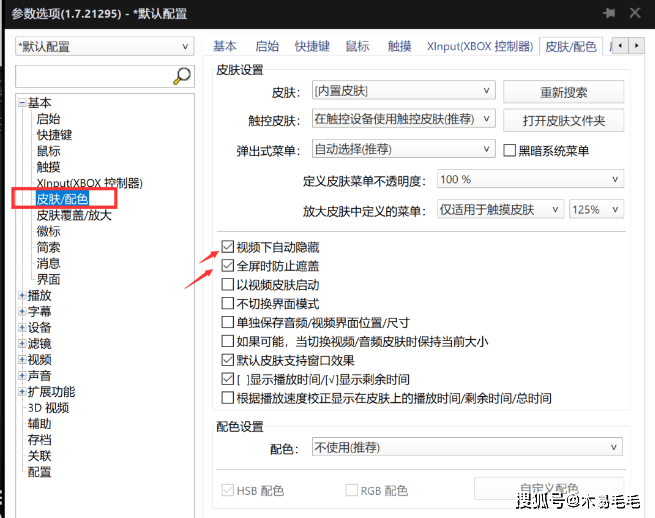This screenshot has width=655, height=518.
Task: Switch to the 触摸 tab
Action: click(399, 46)
